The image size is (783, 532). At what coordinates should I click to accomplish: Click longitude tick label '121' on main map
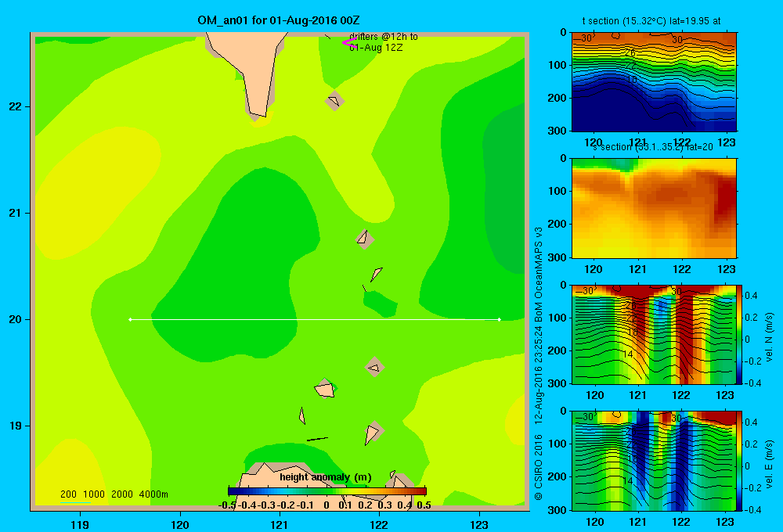pyautogui.click(x=280, y=524)
